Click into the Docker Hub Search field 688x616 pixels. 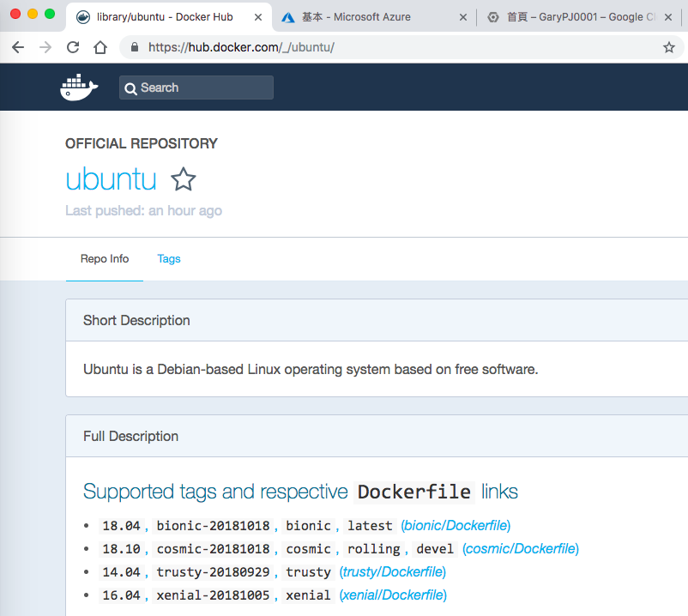196,88
